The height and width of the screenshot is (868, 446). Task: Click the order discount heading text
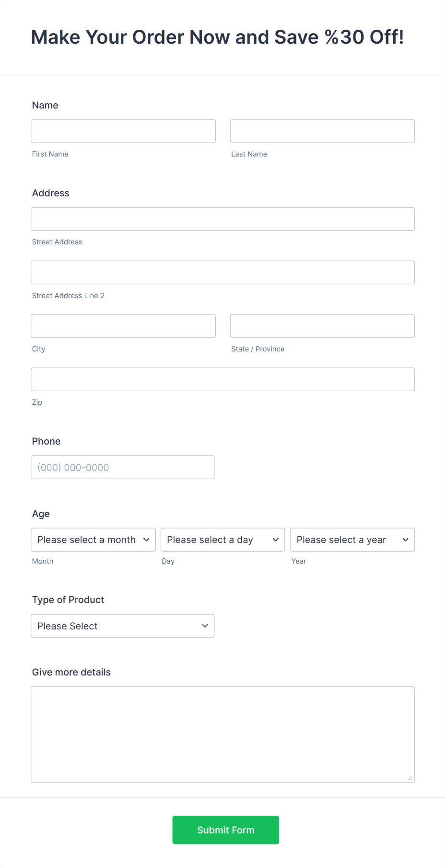pos(217,37)
